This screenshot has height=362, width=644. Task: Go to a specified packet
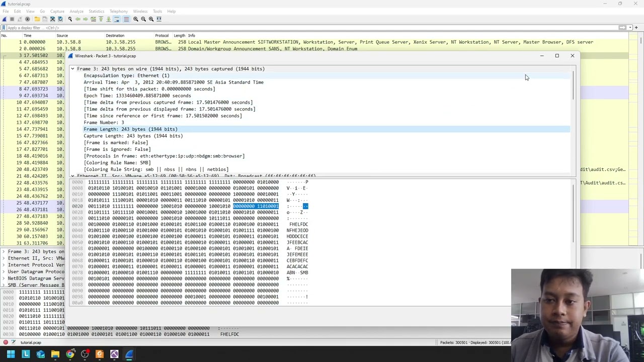click(93, 19)
